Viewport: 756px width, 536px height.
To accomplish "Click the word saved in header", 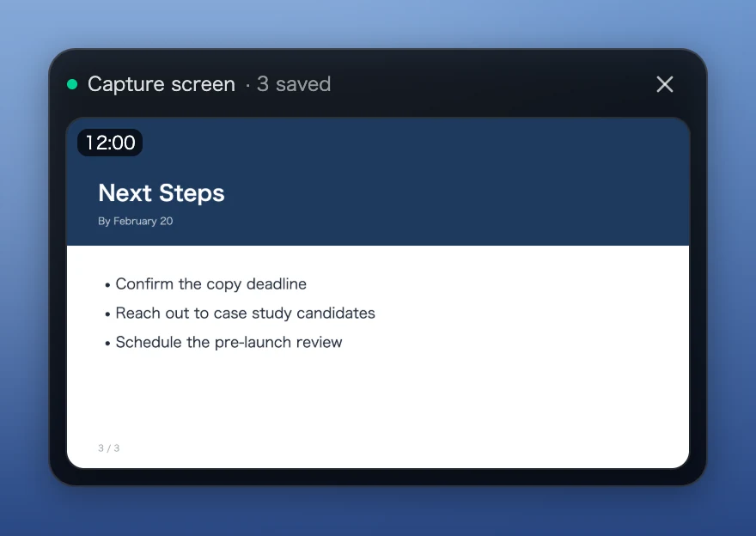I will click(302, 84).
